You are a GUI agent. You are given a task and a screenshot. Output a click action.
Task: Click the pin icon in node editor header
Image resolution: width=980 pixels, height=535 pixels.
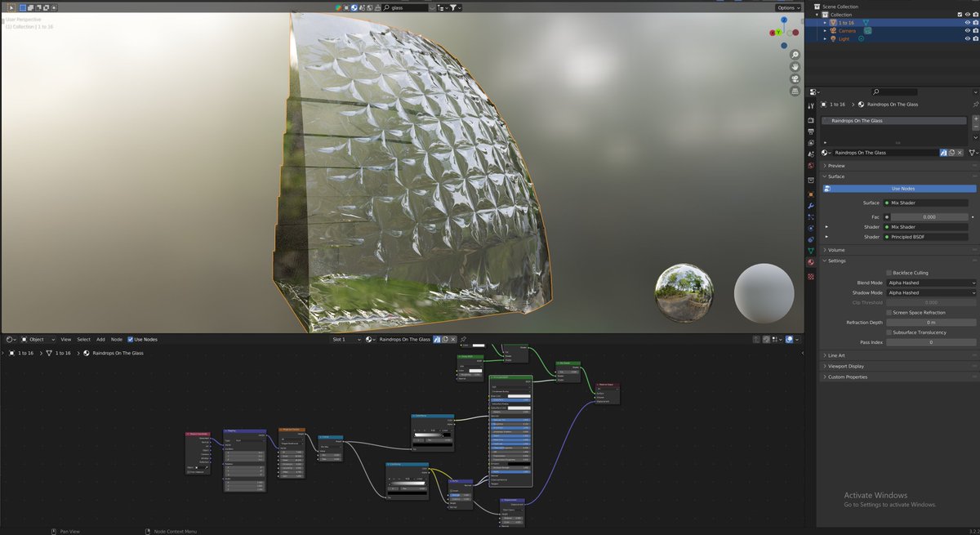463,339
